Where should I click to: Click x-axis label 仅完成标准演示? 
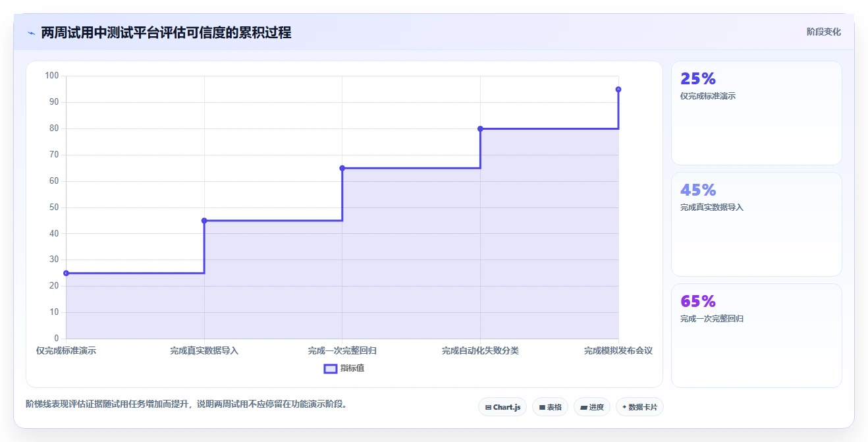pyautogui.click(x=66, y=350)
